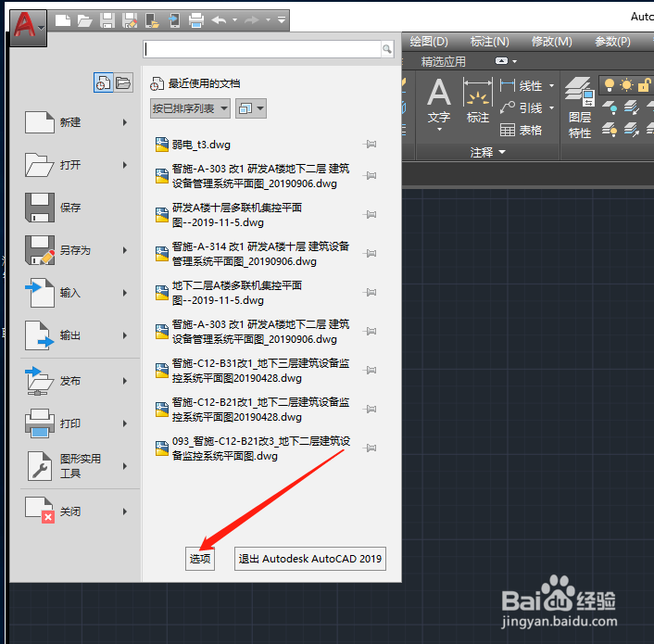This screenshot has height=644, width=654.
Task: Click the search magnifier icon
Action: coord(387,49)
